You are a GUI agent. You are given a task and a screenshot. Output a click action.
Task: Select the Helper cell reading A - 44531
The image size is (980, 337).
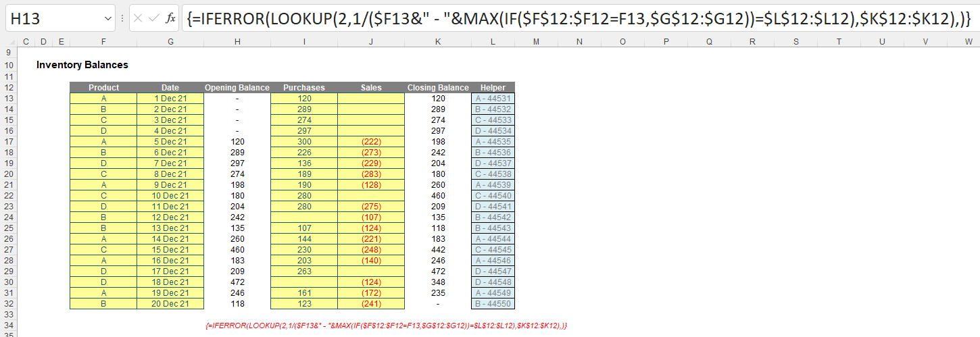pyautogui.click(x=493, y=98)
